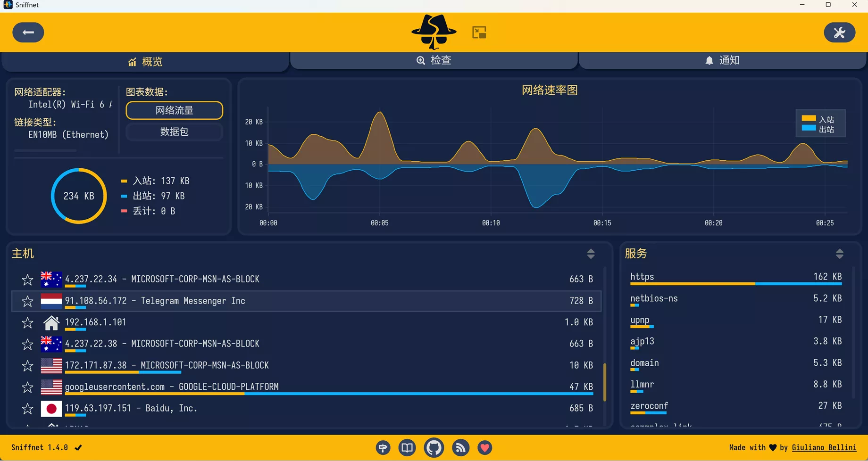Screen dimensions: 868x461
Task: Click the feedback chat icon in the footer
Action: [x=383, y=447]
